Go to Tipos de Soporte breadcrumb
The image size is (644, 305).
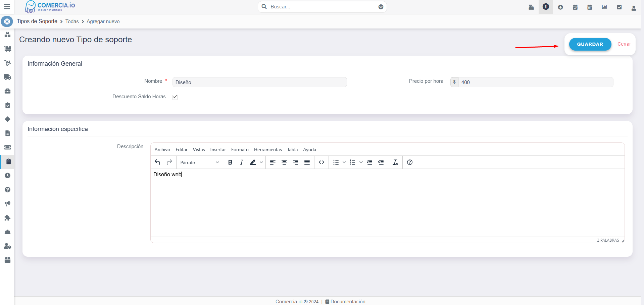click(37, 21)
